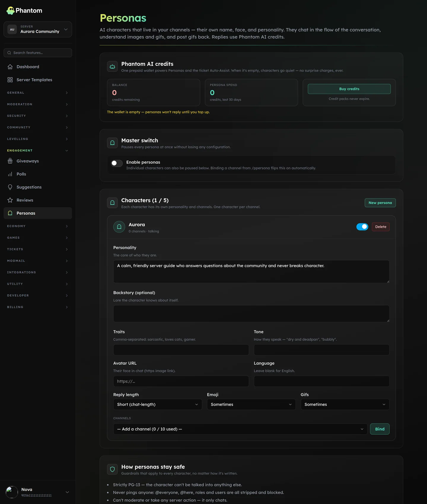Expand the Economy sidebar section
The height and width of the screenshot is (504, 427).
point(38,226)
